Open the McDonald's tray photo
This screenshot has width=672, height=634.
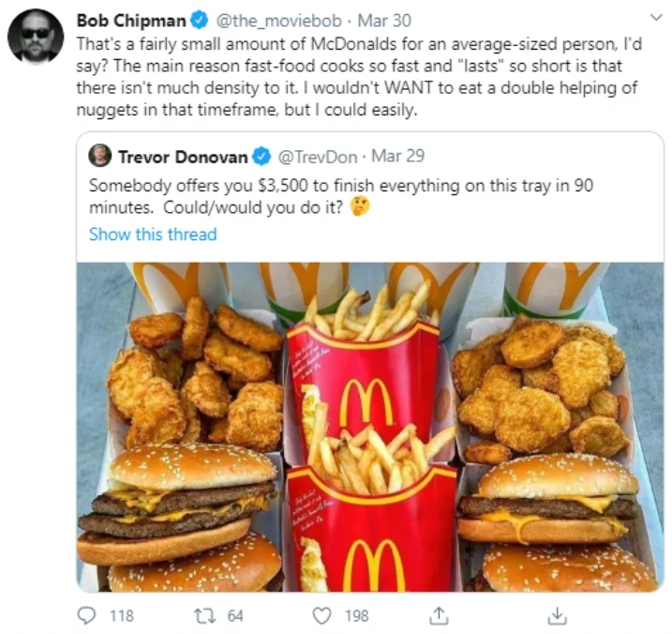(370, 427)
